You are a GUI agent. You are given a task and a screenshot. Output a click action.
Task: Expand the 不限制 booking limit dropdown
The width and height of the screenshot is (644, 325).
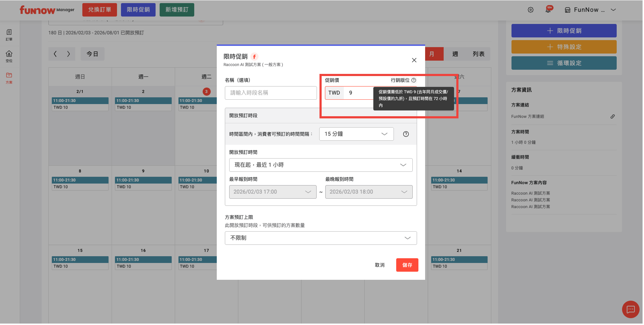[321, 239]
